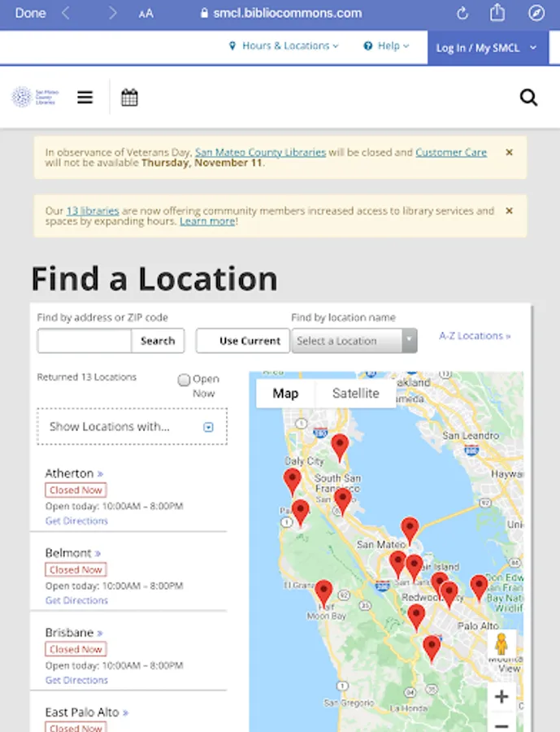Viewport: 560px width, 732px height.
Task: Switch map to Map view
Action: pyautogui.click(x=285, y=393)
